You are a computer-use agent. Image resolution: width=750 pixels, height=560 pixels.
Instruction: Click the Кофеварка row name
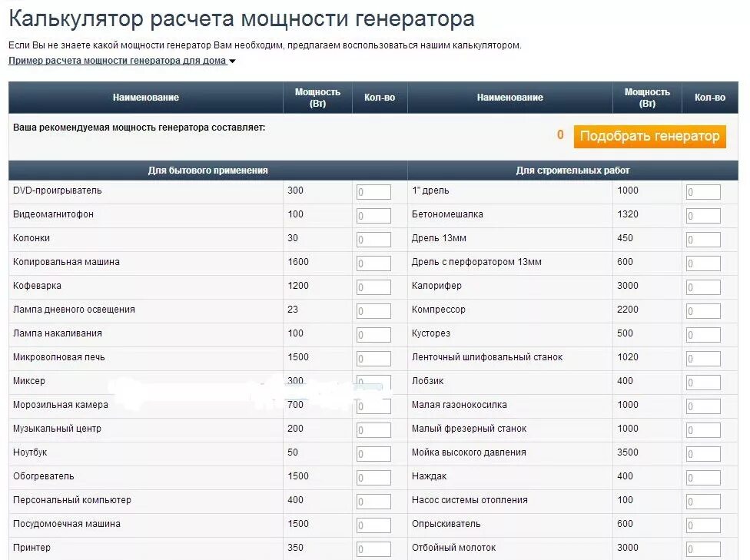pos(38,286)
